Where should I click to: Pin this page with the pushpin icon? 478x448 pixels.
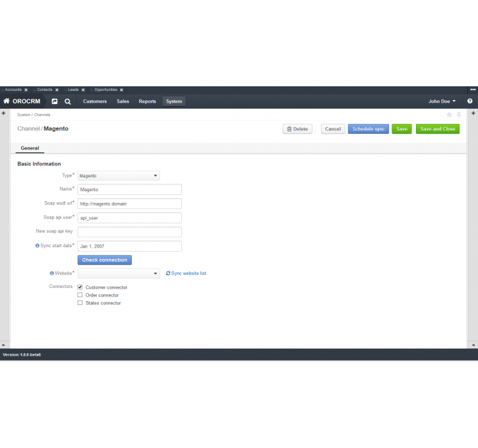459,115
